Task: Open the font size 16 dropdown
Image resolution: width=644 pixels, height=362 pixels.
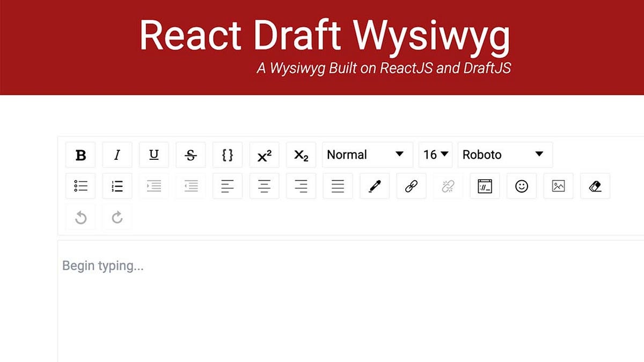Action: coord(435,154)
